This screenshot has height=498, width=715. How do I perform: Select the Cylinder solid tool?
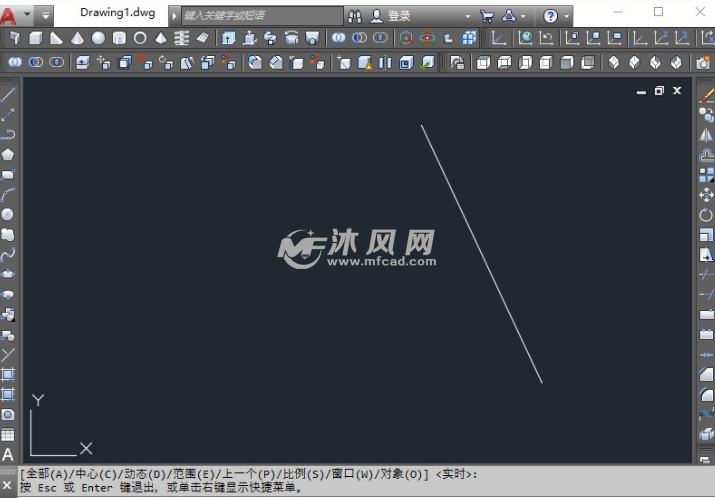pyautogui.click(x=119, y=38)
